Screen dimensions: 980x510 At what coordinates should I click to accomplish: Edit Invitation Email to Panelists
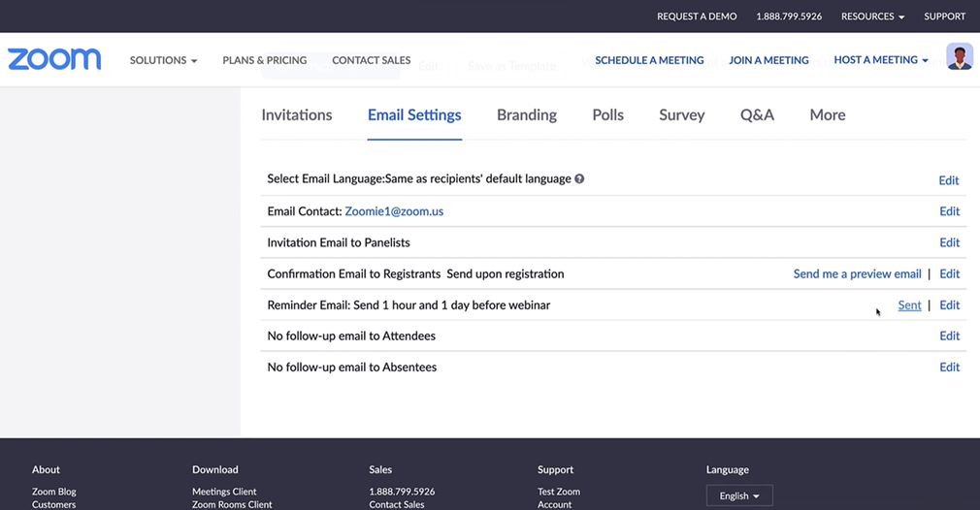point(949,242)
